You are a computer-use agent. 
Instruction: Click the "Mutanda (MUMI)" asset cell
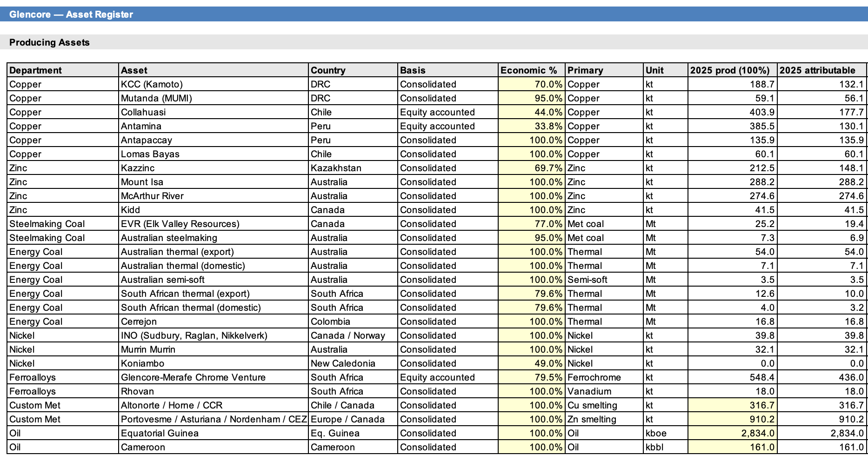214,98
